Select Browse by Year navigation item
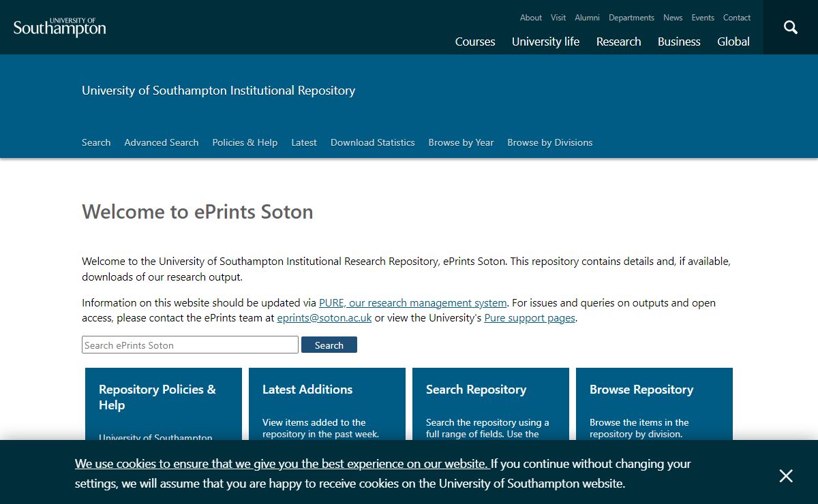 [x=461, y=142]
